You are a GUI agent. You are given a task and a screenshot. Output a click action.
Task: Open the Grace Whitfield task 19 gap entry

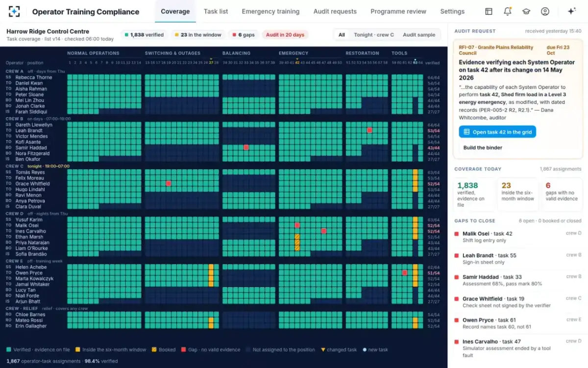(517, 302)
